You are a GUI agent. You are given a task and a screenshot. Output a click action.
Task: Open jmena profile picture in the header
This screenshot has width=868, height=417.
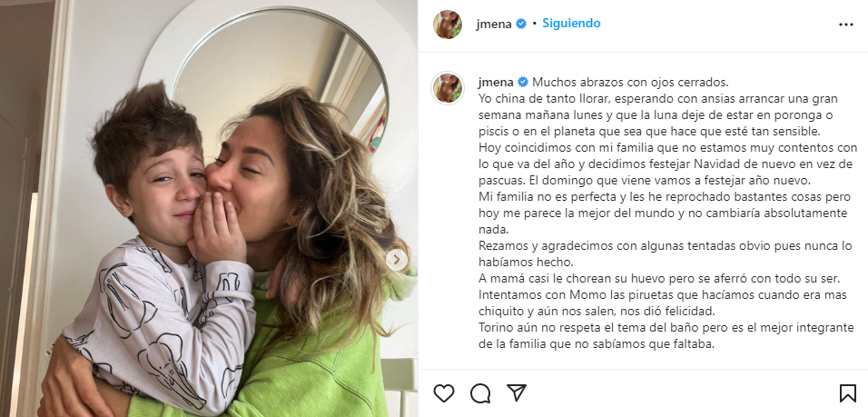click(x=448, y=25)
